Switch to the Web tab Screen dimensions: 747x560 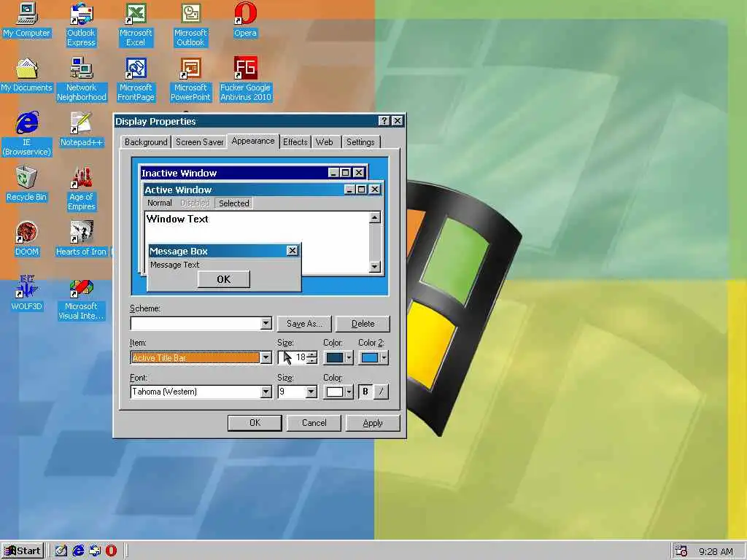pyautogui.click(x=325, y=142)
